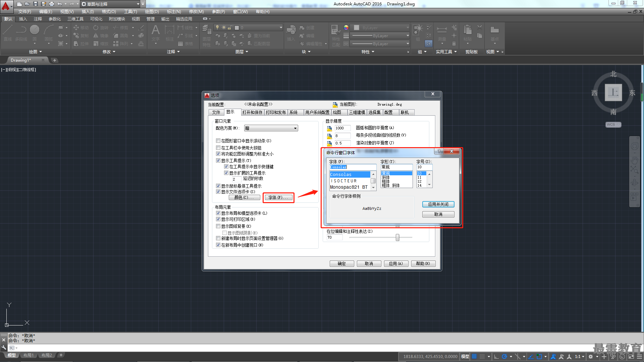Toggle object snap square icon in status bar

tap(539, 357)
